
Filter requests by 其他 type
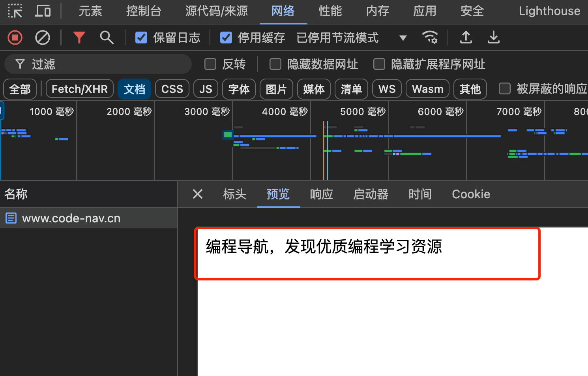(x=470, y=89)
